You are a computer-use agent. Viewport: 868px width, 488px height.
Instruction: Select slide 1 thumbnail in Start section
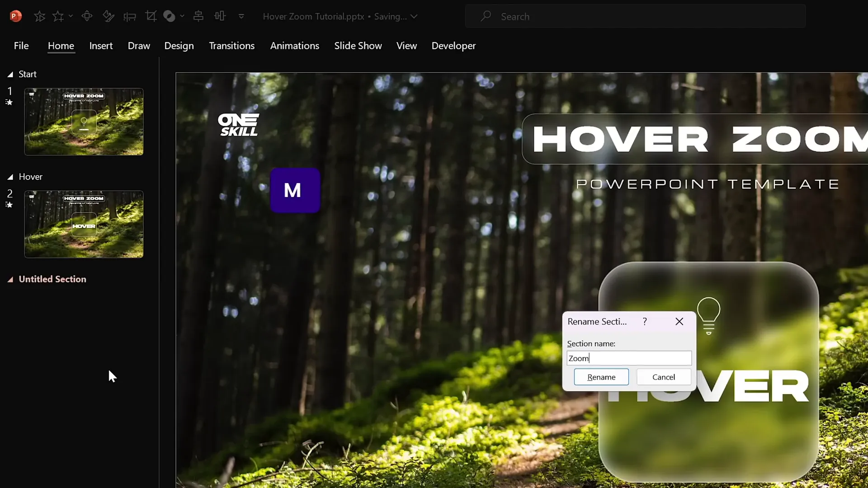(x=84, y=122)
